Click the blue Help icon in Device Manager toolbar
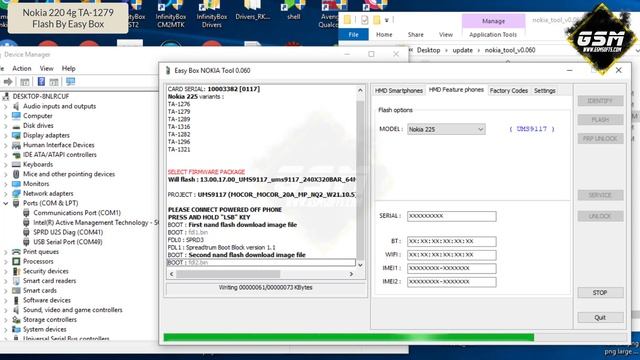Image resolution: width=640 pixels, height=360 pixels. point(41,82)
